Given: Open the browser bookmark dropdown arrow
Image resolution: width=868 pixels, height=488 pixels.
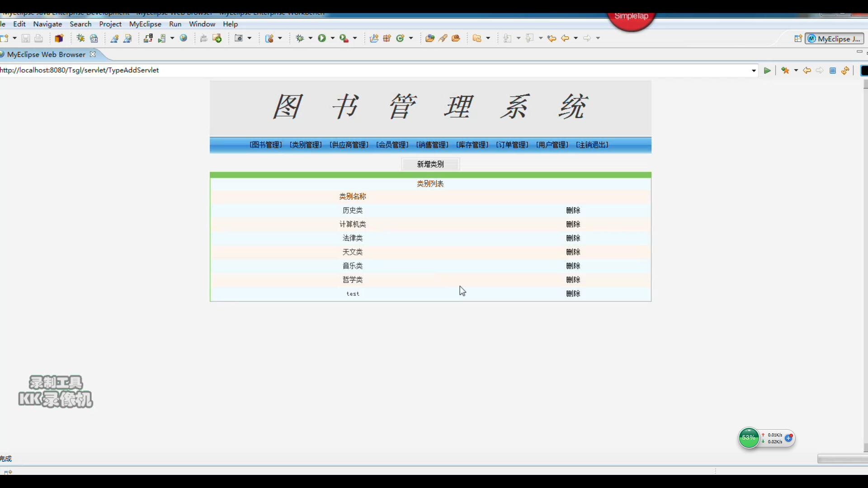Looking at the screenshot, I should [796, 70].
